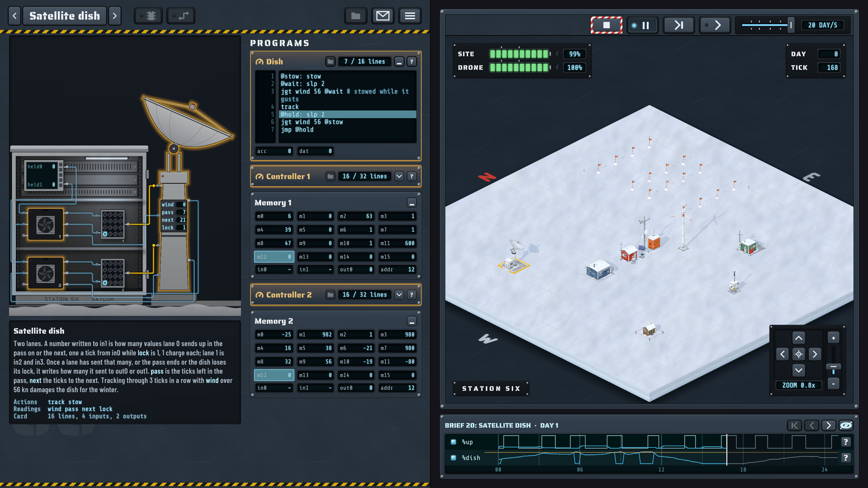Collapse the Dish program panel

[399, 62]
